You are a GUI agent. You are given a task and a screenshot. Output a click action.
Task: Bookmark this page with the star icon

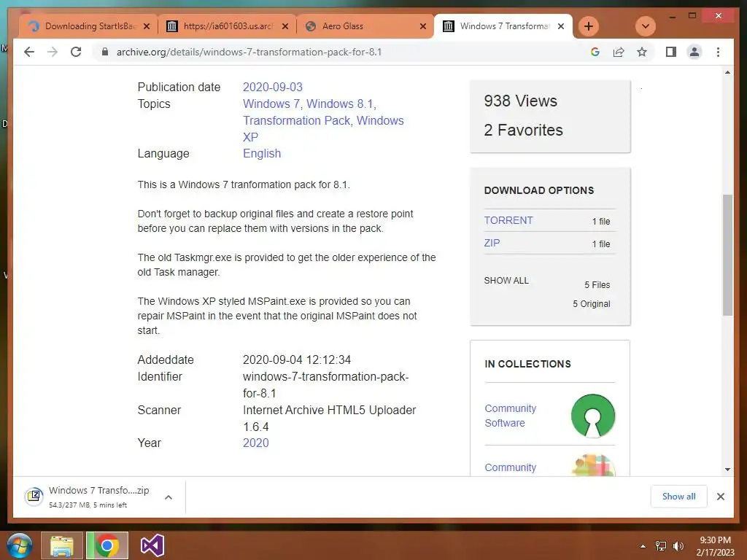pyautogui.click(x=642, y=52)
